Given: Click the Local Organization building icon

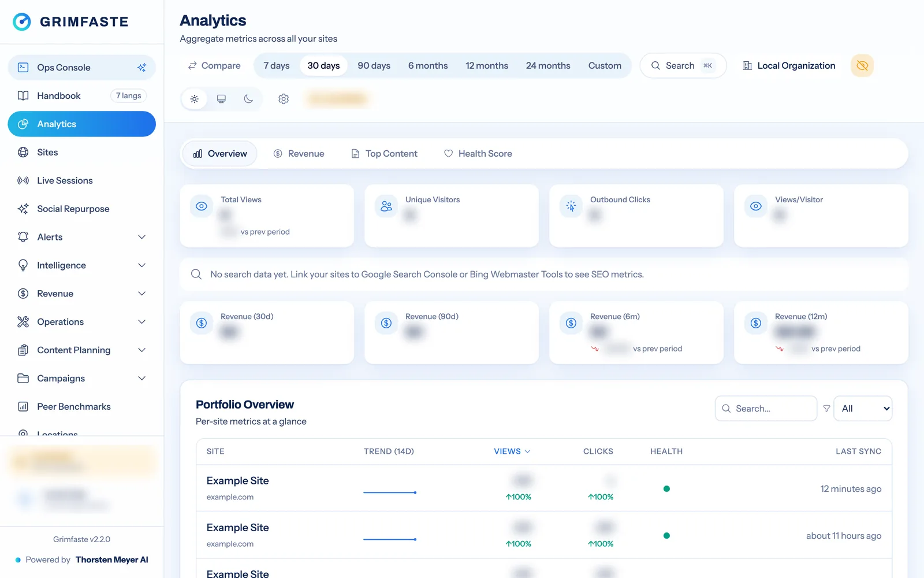Looking at the screenshot, I should (747, 66).
